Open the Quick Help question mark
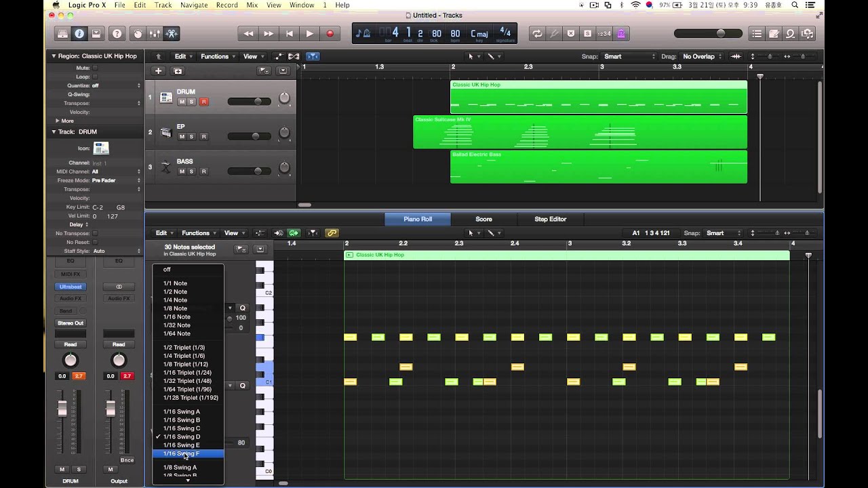This screenshot has width=868, height=488. tap(117, 33)
